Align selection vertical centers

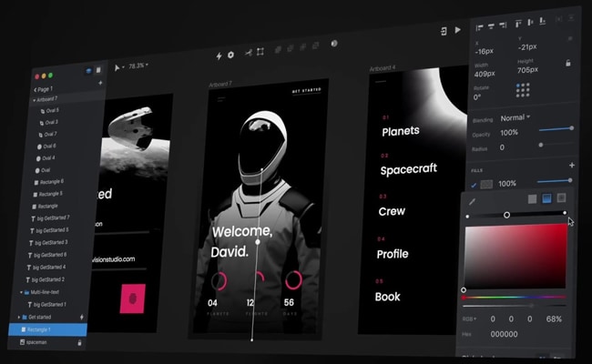tap(530, 22)
